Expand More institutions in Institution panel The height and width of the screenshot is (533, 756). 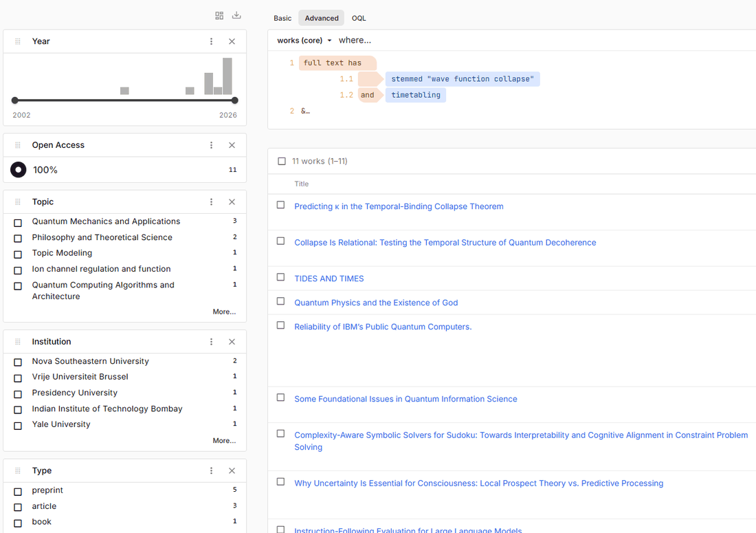coord(224,440)
